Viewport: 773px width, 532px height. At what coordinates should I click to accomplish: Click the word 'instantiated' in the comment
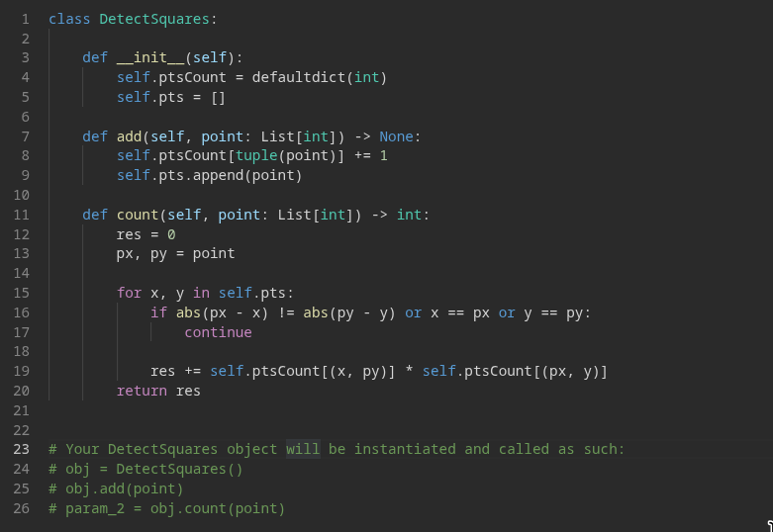click(x=405, y=449)
